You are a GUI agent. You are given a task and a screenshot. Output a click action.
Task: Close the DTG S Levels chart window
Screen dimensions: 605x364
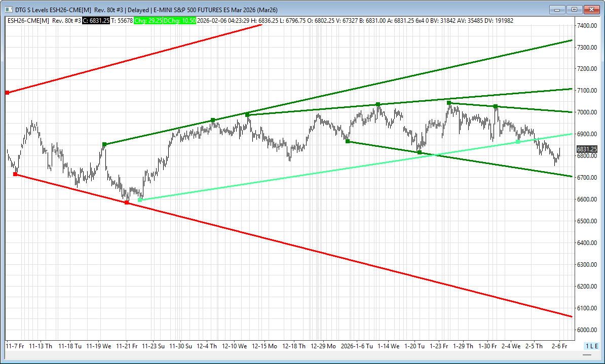tap(591, 9)
